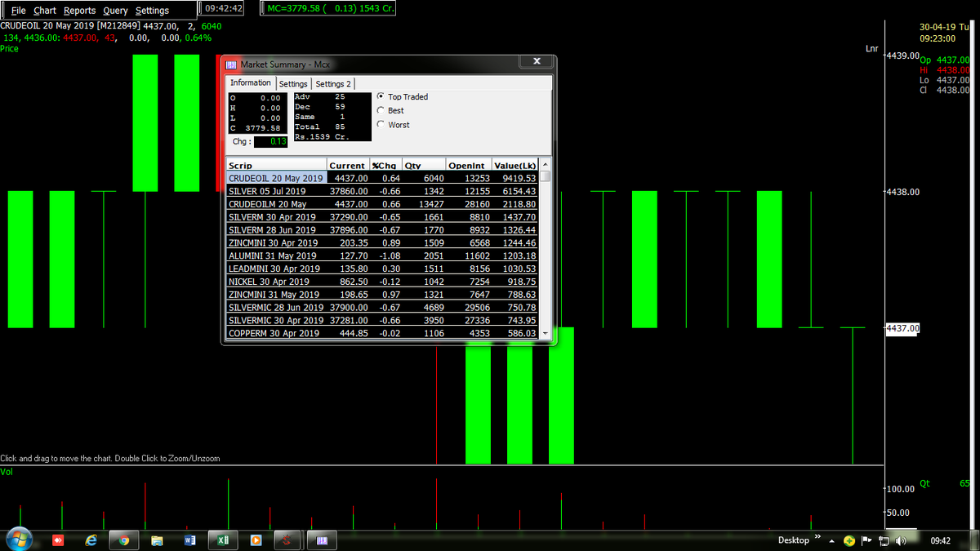
Task: Open the Query menu
Action: click(x=115, y=11)
